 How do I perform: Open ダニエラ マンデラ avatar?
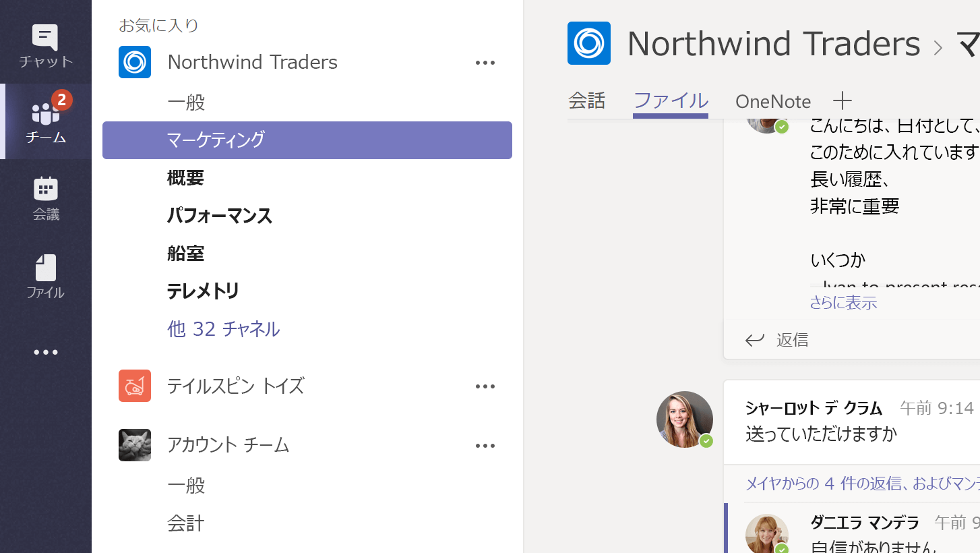pyautogui.click(x=767, y=534)
